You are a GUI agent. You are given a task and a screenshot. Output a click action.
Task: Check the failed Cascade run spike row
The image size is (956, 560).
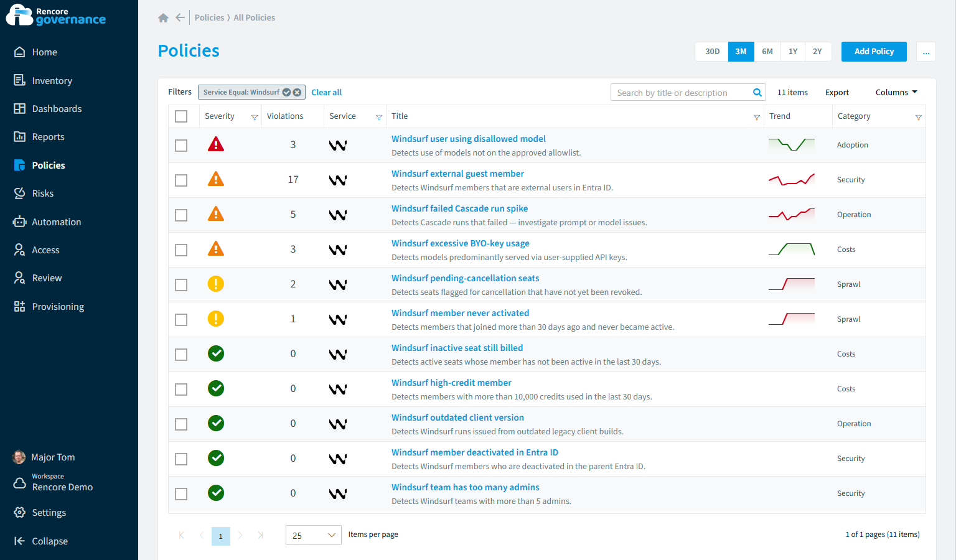click(x=181, y=215)
